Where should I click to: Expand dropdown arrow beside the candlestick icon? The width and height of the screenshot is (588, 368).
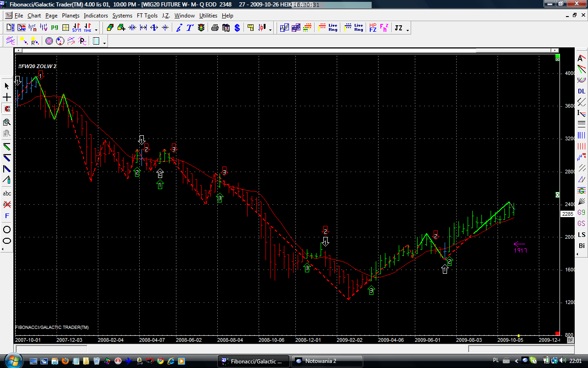point(270,30)
